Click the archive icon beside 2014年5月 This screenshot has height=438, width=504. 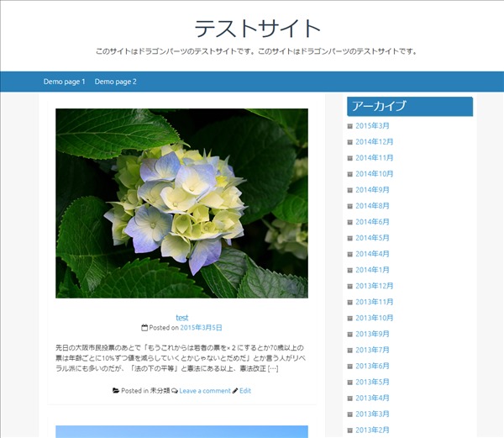click(350, 238)
